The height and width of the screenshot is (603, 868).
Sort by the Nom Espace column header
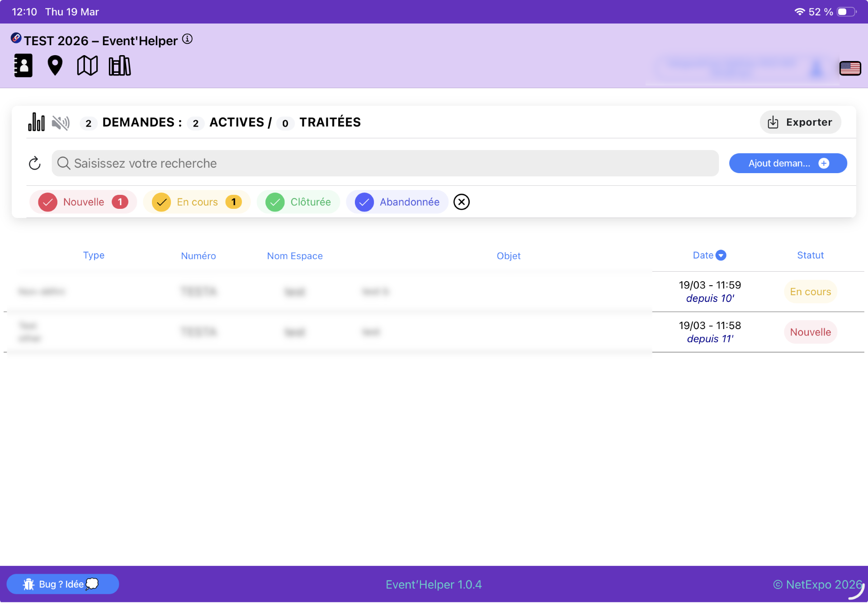(x=295, y=255)
